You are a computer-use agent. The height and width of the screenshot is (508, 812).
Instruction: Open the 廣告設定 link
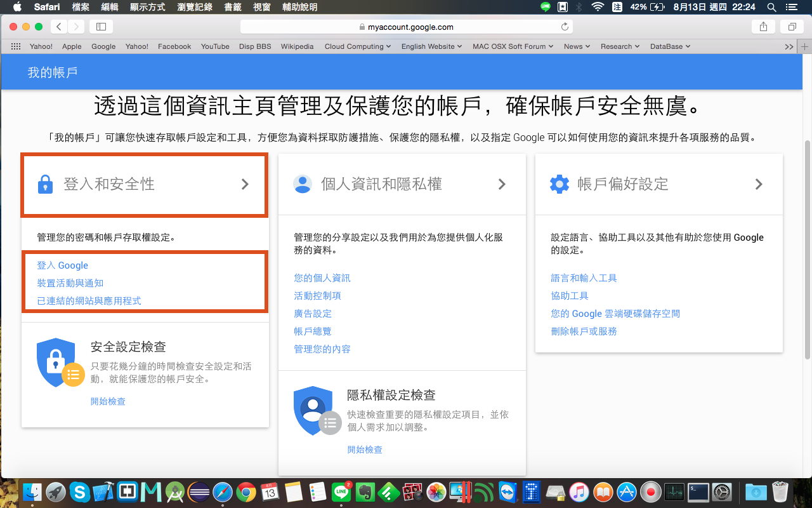point(313,314)
